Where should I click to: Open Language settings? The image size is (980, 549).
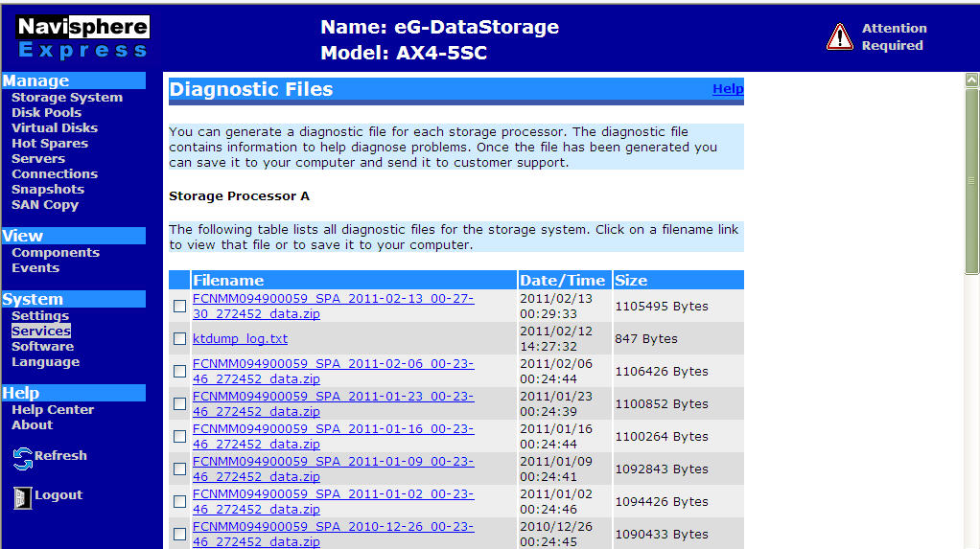click(46, 362)
